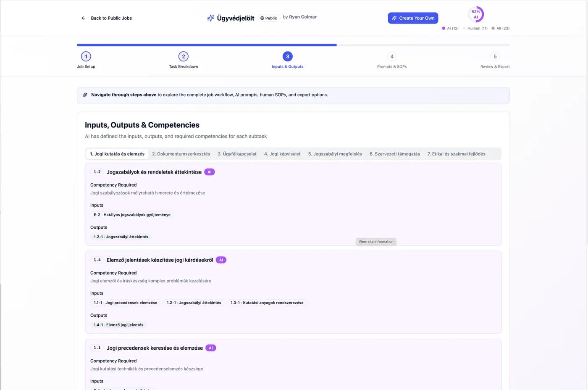Click the sparkle logo beside Ügyvédjelölt
The image size is (588, 390).
211,18
